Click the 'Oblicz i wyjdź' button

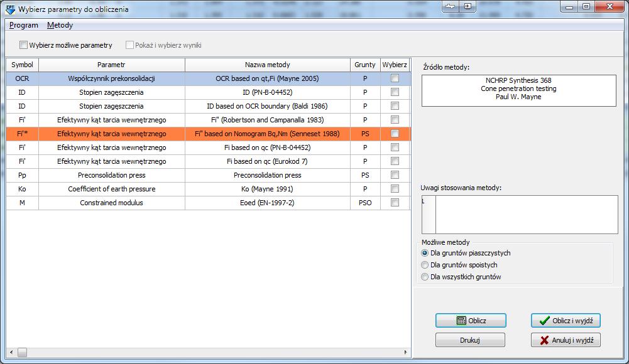click(x=566, y=320)
